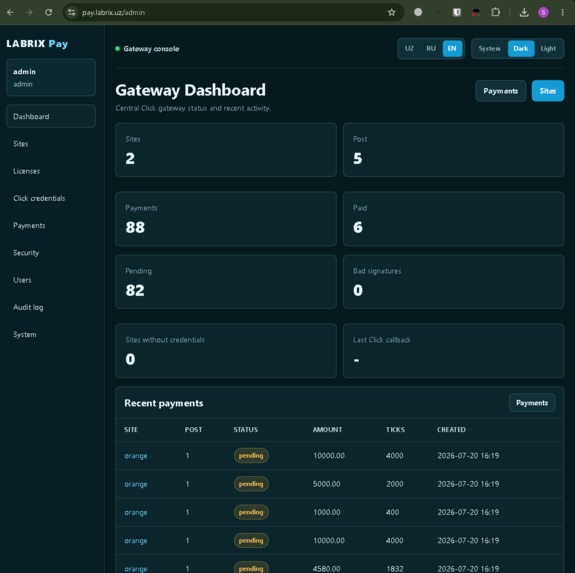Click the Sites stat card showing 2
The height and width of the screenshot is (573, 575).
tap(226, 150)
